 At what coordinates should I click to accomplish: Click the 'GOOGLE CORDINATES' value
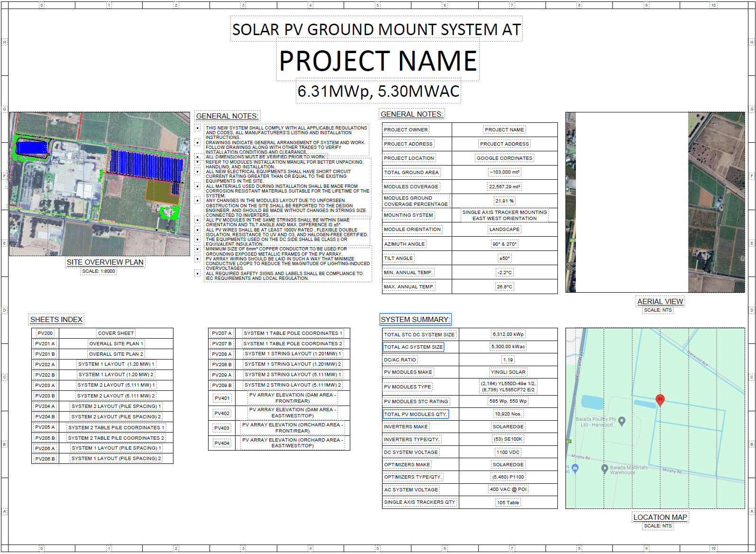pos(504,158)
